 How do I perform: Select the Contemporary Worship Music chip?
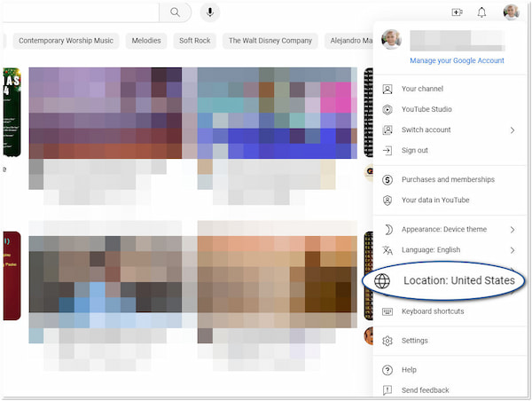(66, 41)
